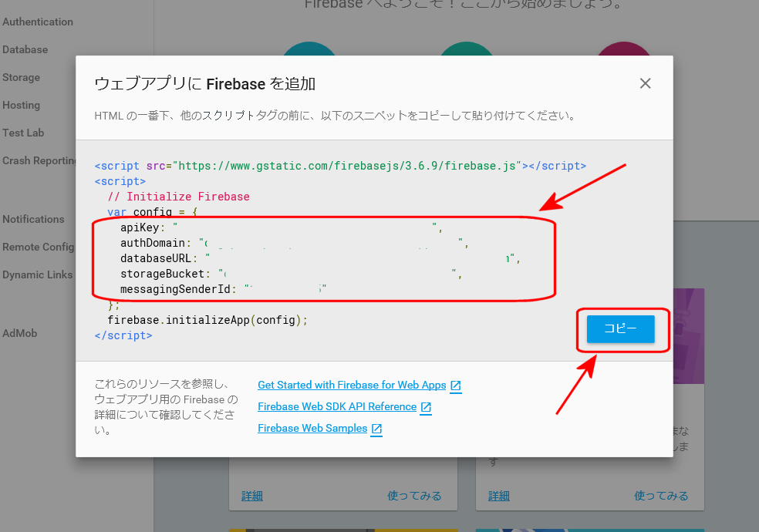759x532 pixels.
Task: Click the dialog title ウェブアプリに Firebase を追加
Action: click(x=204, y=84)
